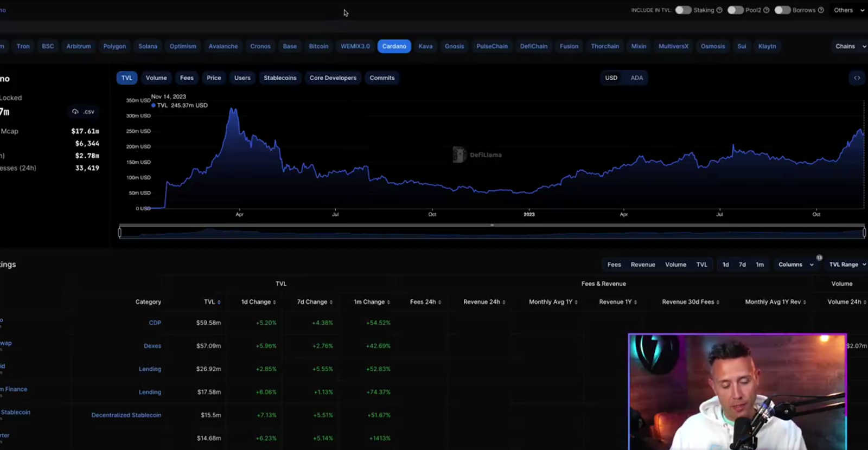Switch chart denomination to ADA
Image resolution: width=868 pixels, height=450 pixels.
pos(636,78)
